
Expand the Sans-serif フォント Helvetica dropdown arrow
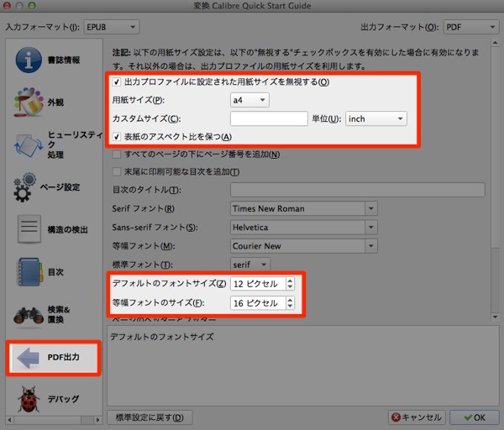371,228
